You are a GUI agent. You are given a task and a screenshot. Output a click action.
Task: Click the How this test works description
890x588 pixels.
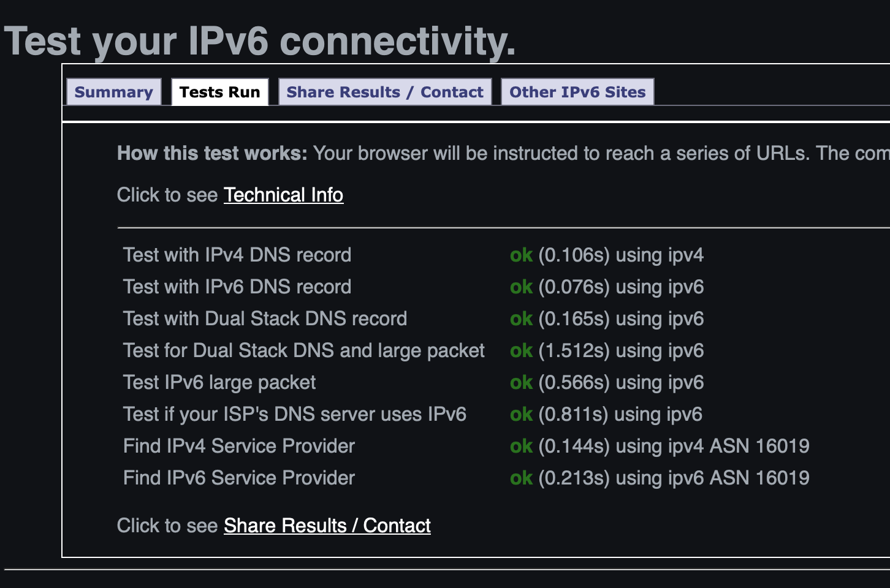pyautogui.click(x=503, y=153)
